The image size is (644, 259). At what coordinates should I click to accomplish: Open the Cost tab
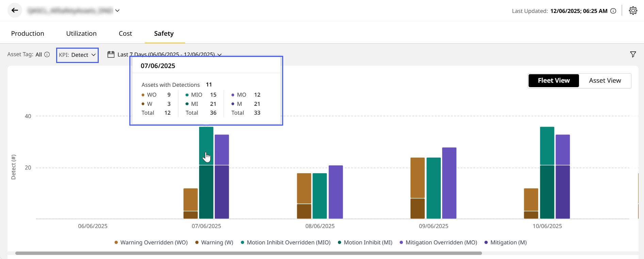click(x=125, y=33)
